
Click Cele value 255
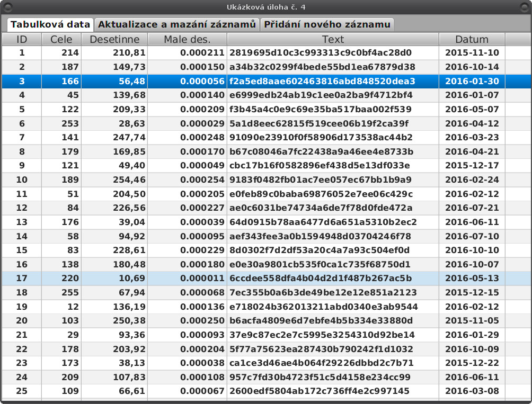click(x=61, y=292)
